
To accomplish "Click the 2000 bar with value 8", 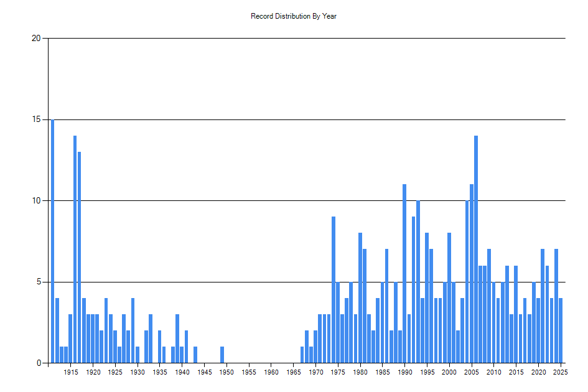I will tap(449, 298).
